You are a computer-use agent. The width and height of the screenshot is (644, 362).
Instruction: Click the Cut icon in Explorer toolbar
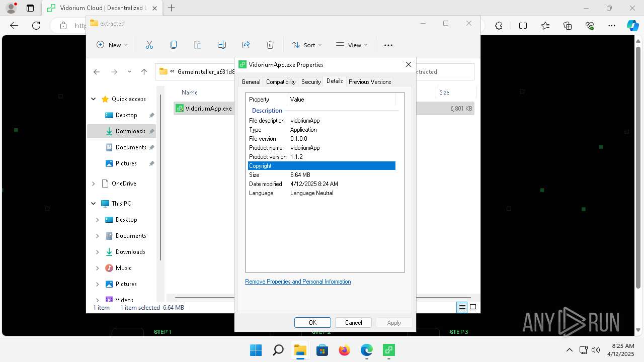pos(149,45)
